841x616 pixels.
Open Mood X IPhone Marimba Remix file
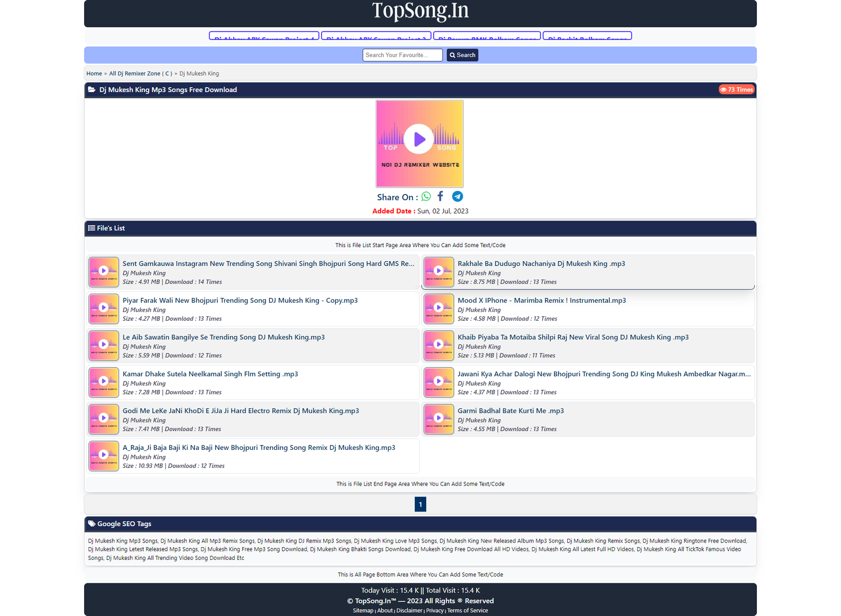(x=541, y=301)
